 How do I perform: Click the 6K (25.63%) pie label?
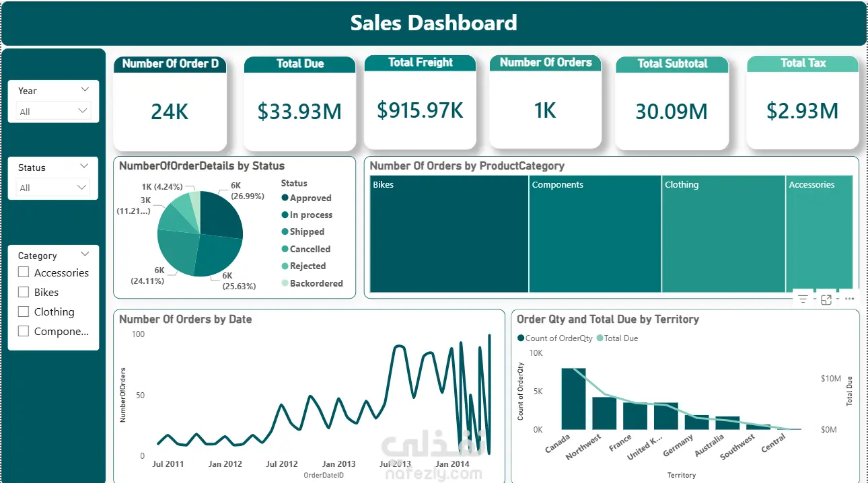[238, 281]
